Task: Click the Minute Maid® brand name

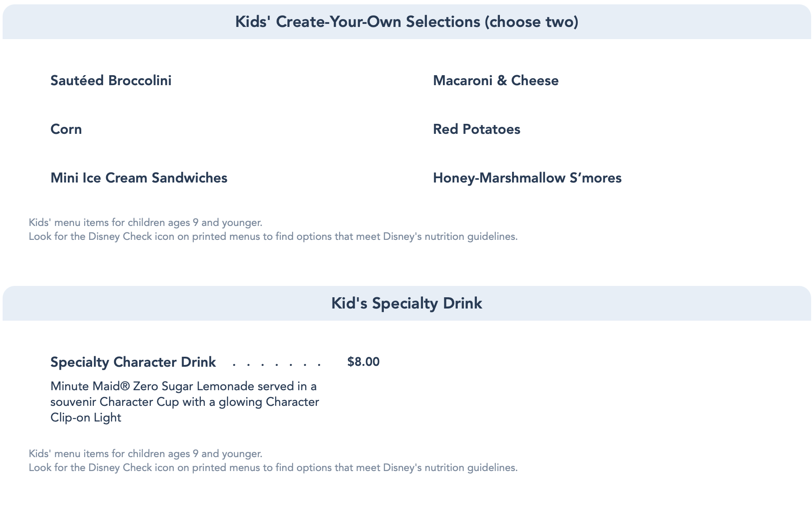Action: tap(90, 386)
